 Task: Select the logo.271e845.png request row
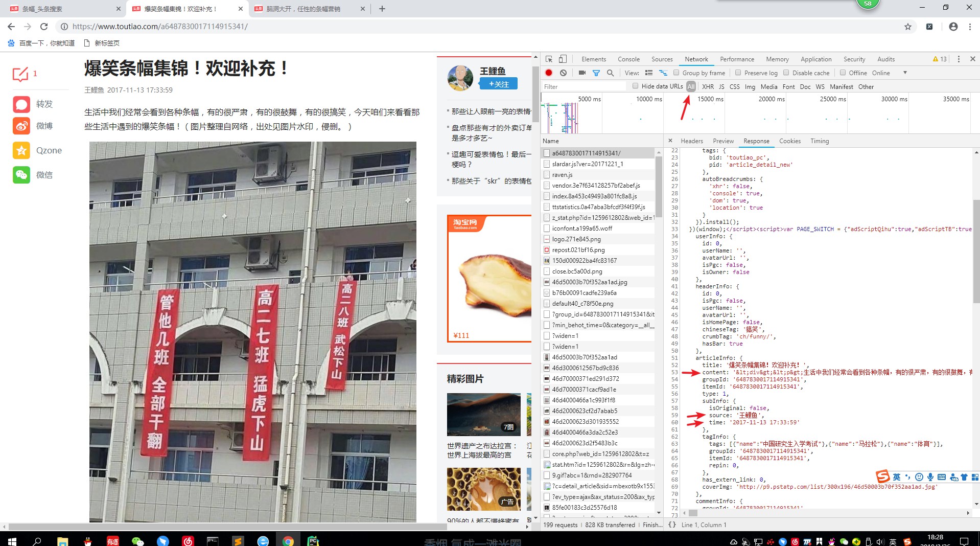click(598, 239)
